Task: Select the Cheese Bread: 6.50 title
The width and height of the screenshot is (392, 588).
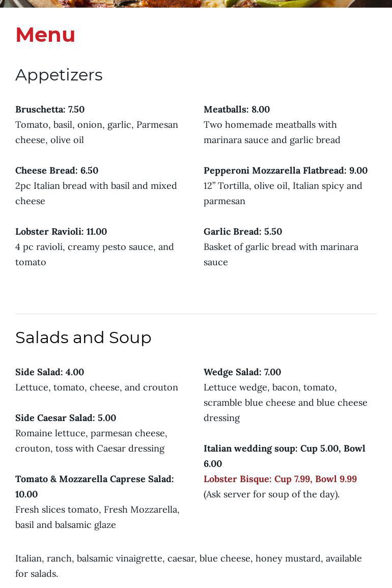Action: point(57,171)
